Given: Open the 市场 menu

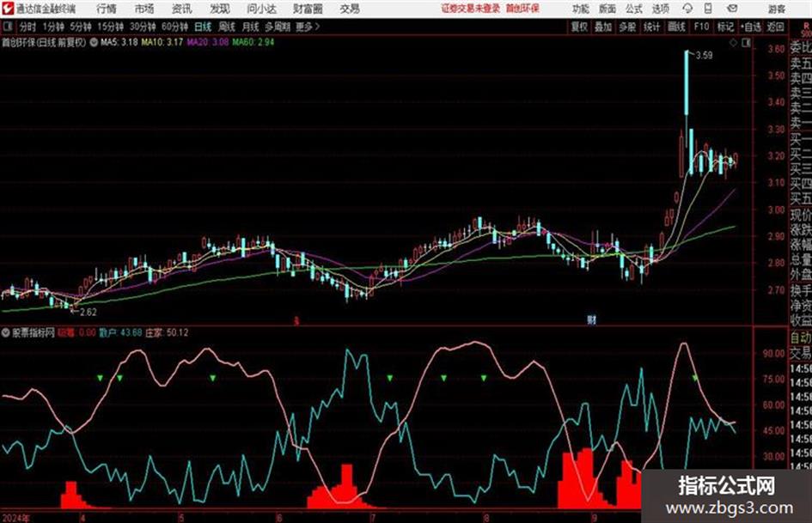Looking at the screenshot, I should [144, 9].
